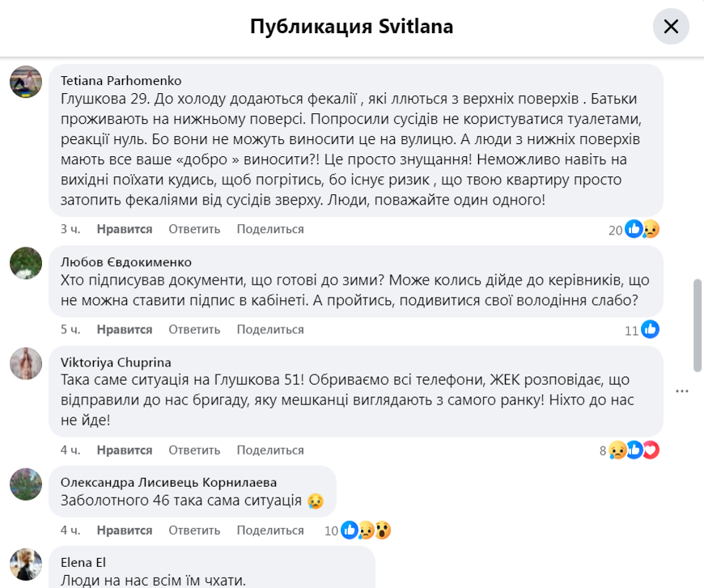Share Viktoriya Chuprina's comment via Поделиться
This screenshot has height=588, width=704.
coord(270,450)
